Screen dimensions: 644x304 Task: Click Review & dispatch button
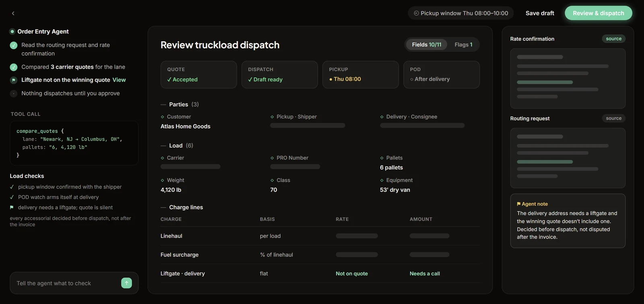click(599, 13)
